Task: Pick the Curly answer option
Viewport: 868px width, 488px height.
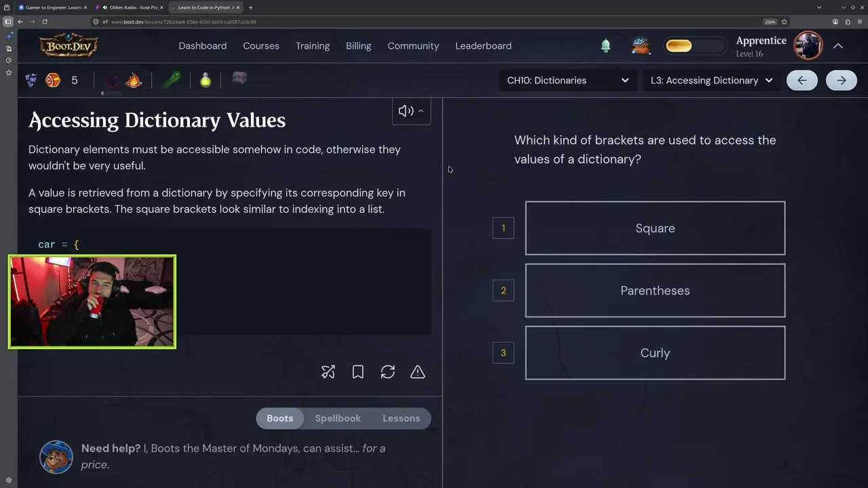Action: [x=655, y=353]
